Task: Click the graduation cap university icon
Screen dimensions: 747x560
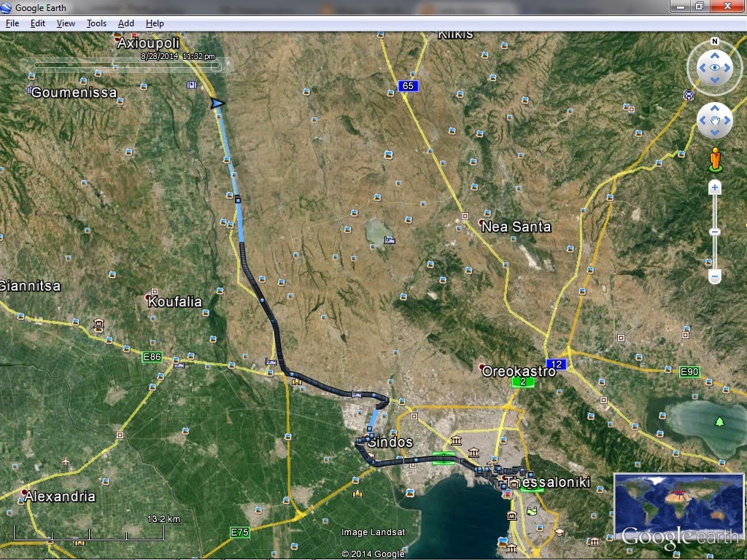Action: (x=560, y=532)
